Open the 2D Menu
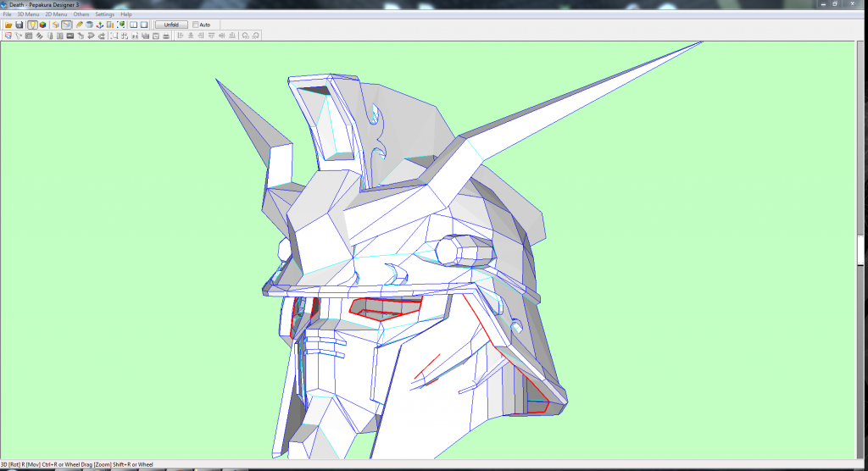Viewport: 868px width, 471px height. click(56, 14)
